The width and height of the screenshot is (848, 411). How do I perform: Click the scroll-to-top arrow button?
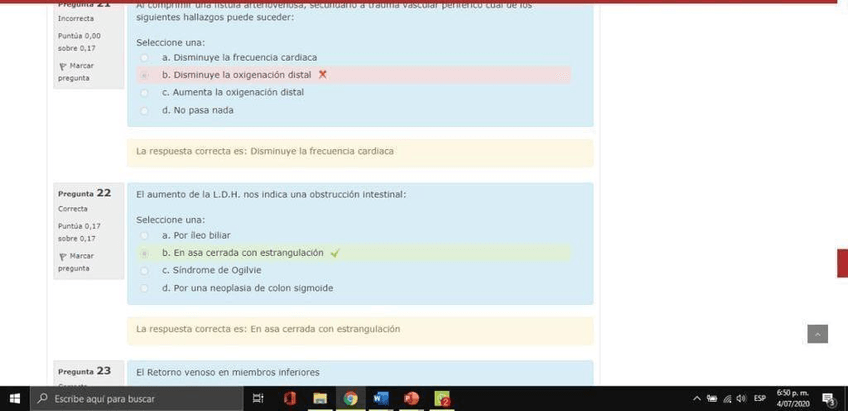[817, 334]
